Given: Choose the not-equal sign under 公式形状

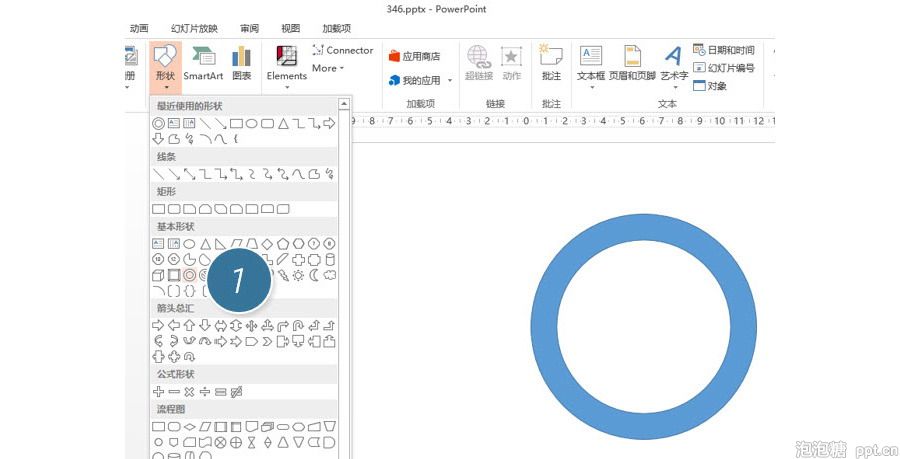Looking at the screenshot, I should pyautogui.click(x=236, y=392).
